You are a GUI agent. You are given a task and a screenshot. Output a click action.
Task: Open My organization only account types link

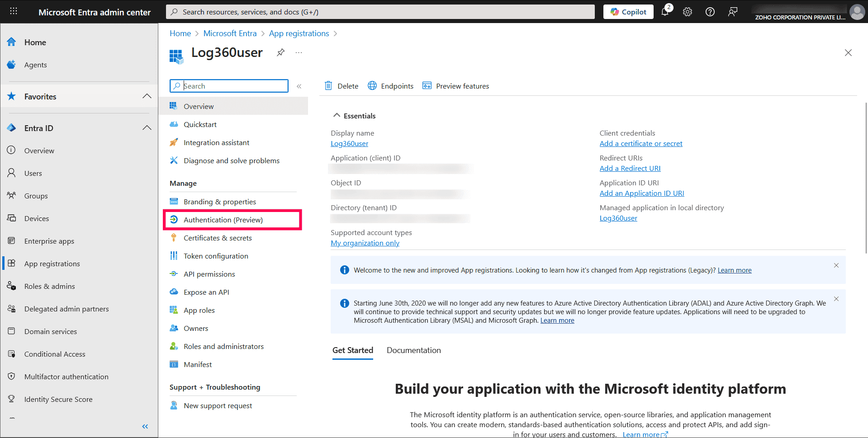[x=365, y=243]
